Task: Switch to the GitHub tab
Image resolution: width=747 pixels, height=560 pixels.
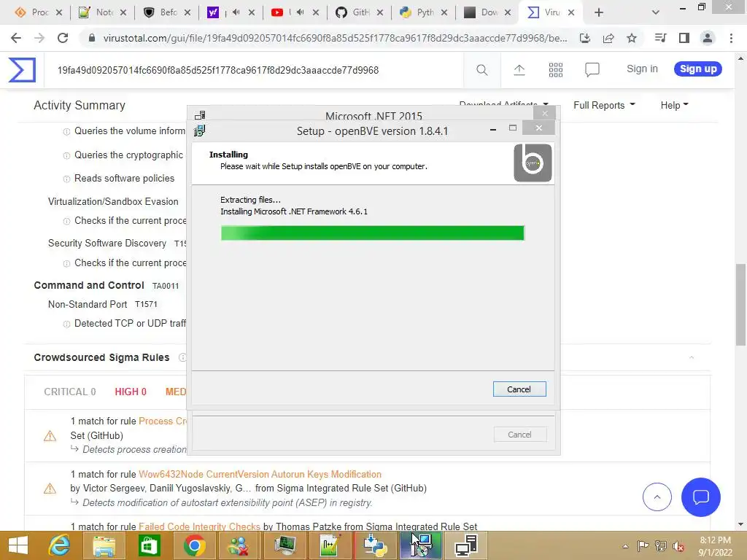Action: click(359, 12)
